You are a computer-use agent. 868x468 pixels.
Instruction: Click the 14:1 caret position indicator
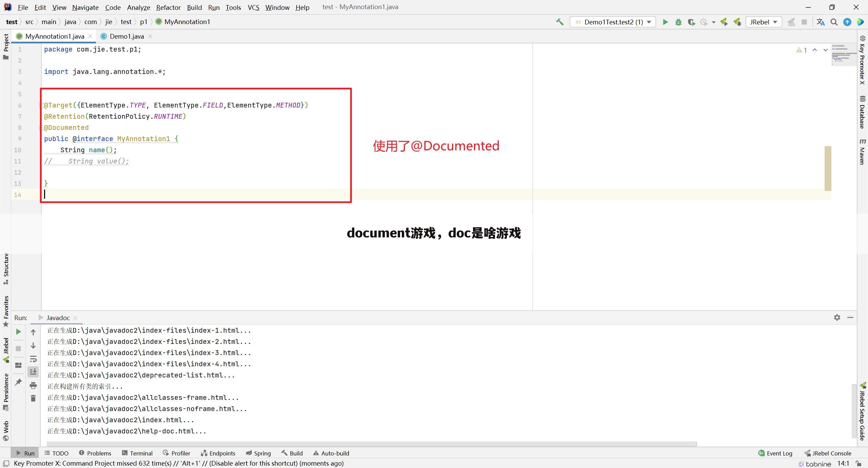[x=843, y=463]
